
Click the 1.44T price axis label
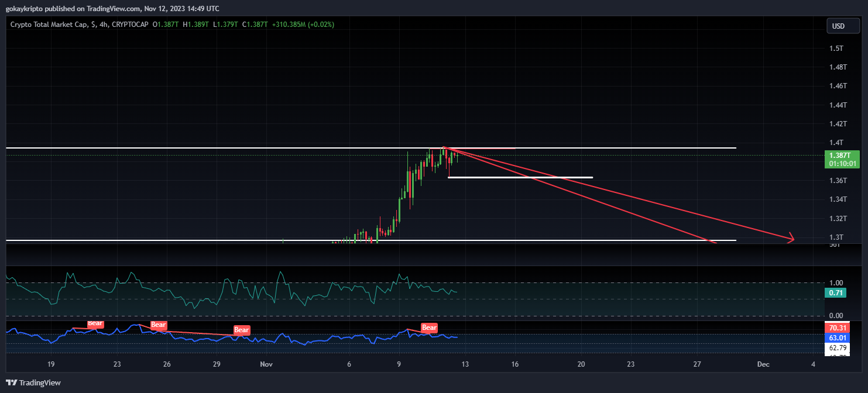[x=838, y=105]
